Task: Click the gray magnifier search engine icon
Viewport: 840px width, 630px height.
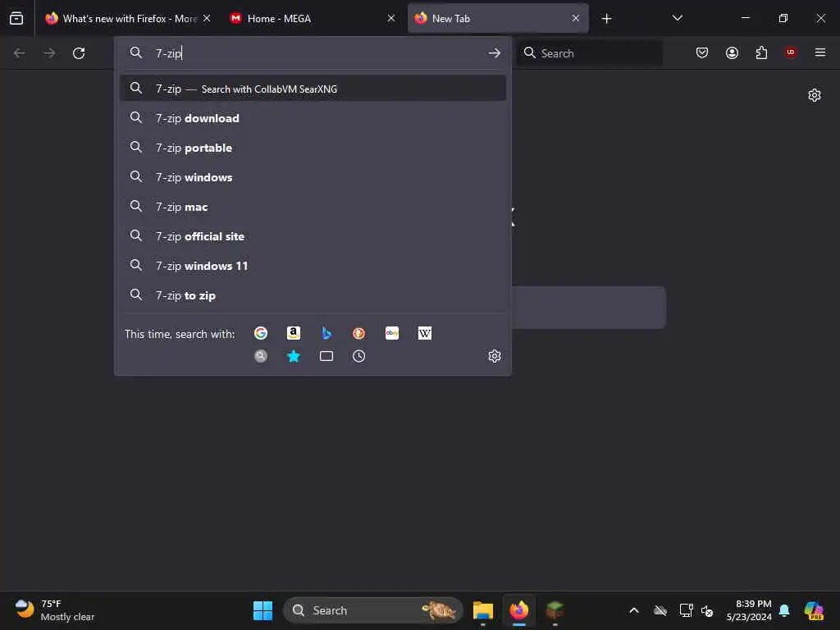Action: 261,356
